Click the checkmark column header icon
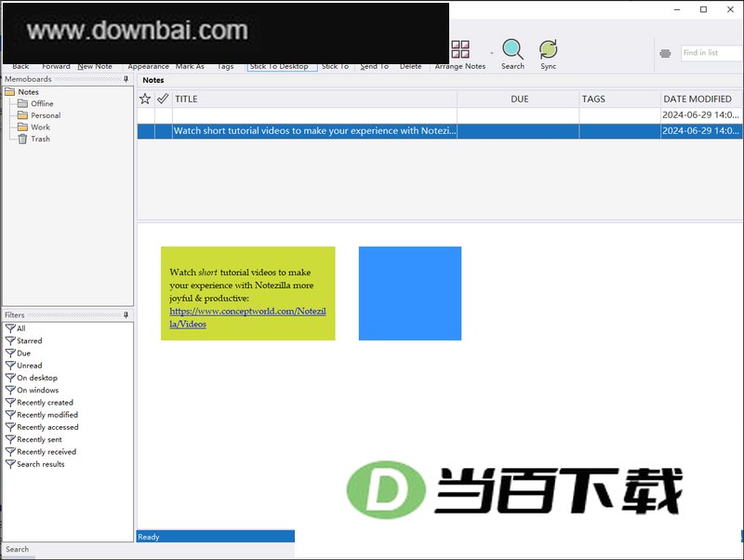This screenshot has height=560, width=744. 163,99
